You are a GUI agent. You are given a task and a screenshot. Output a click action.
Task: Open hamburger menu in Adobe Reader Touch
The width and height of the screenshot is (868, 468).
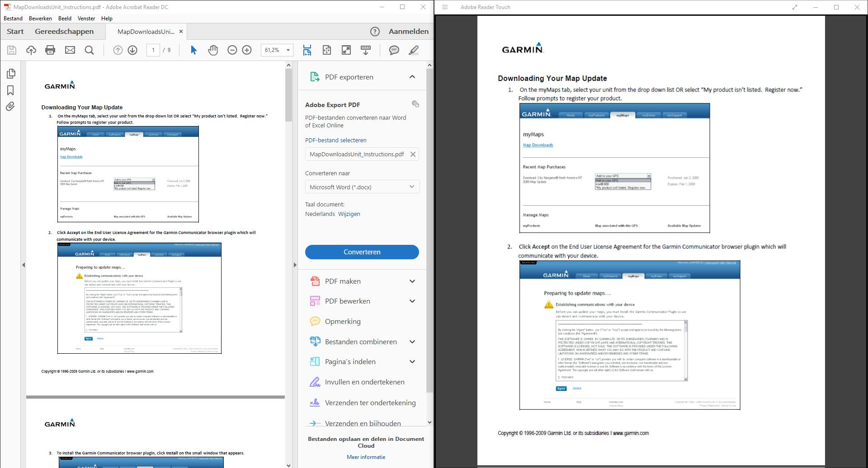(445, 7)
